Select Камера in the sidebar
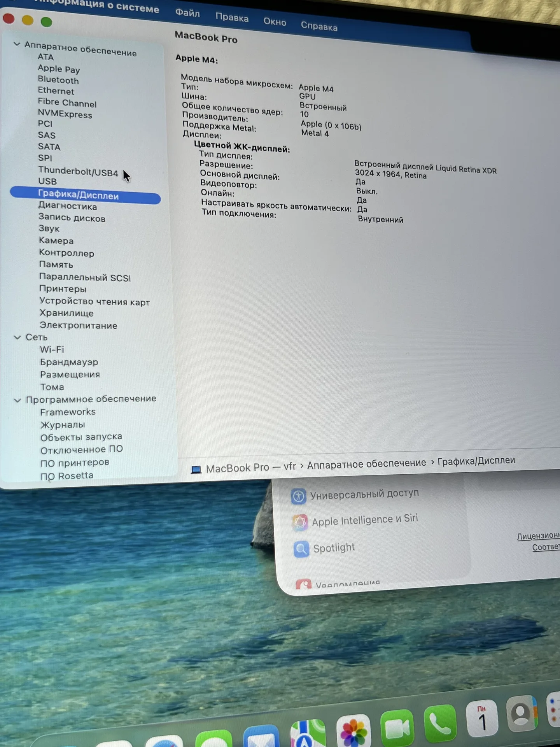Image resolution: width=560 pixels, height=747 pixels. tap(56, 240)
